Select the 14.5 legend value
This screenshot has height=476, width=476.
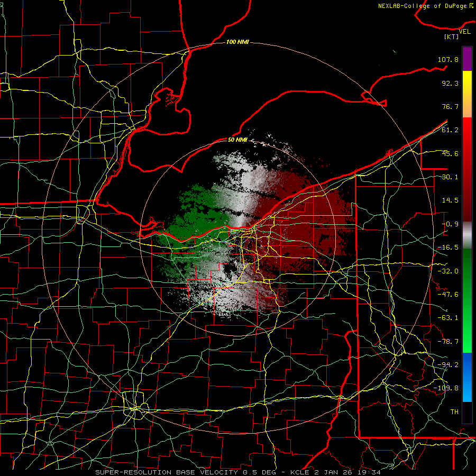pyautogui.click(x=450, y=200)
